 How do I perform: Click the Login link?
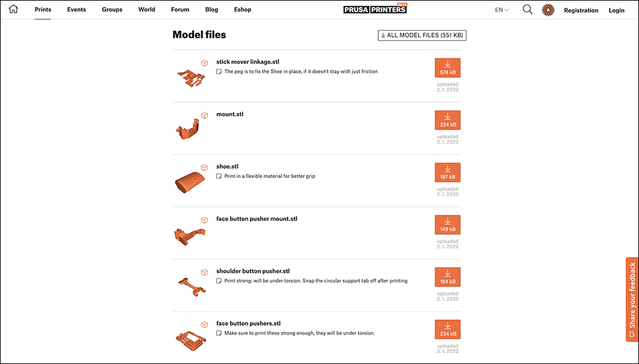click(616, 10)
